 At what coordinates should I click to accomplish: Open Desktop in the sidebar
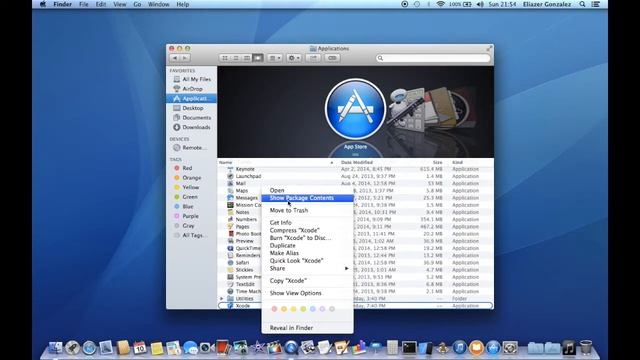coord(192,108)
